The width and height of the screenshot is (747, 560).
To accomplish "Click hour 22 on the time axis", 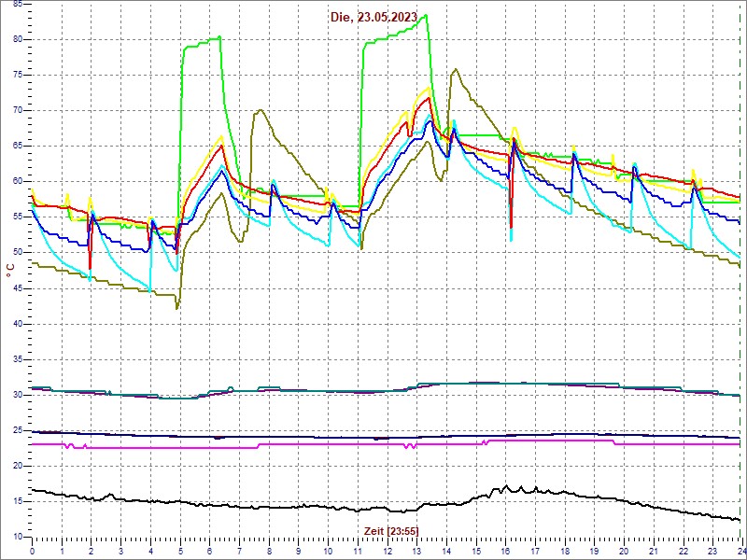I will coord(682,551).
